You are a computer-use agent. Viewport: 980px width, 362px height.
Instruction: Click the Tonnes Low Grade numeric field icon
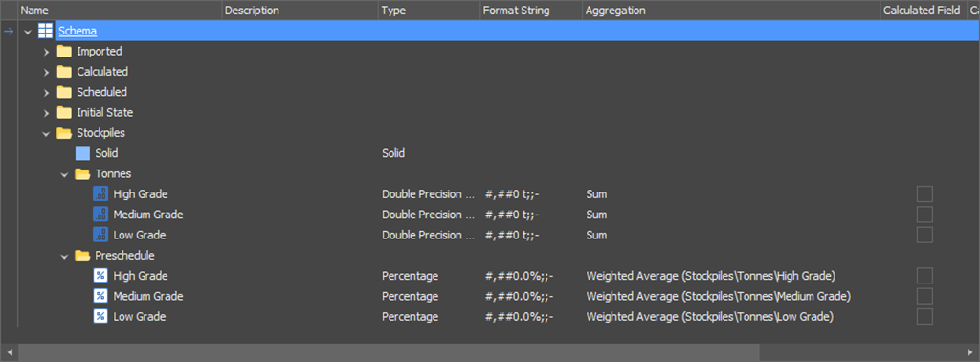100,235
